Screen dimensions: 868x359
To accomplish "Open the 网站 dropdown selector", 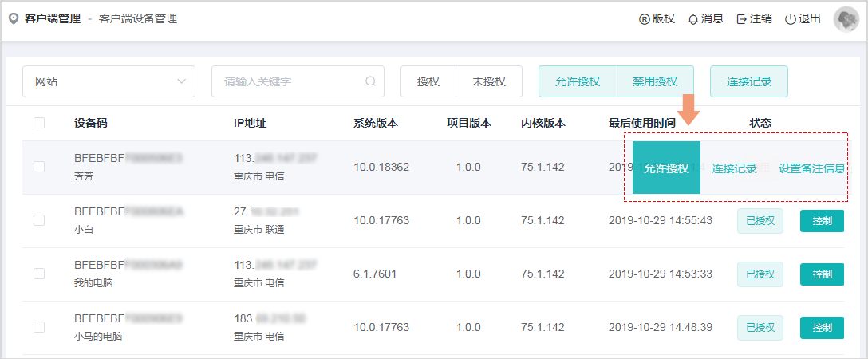I will (108, 81).
